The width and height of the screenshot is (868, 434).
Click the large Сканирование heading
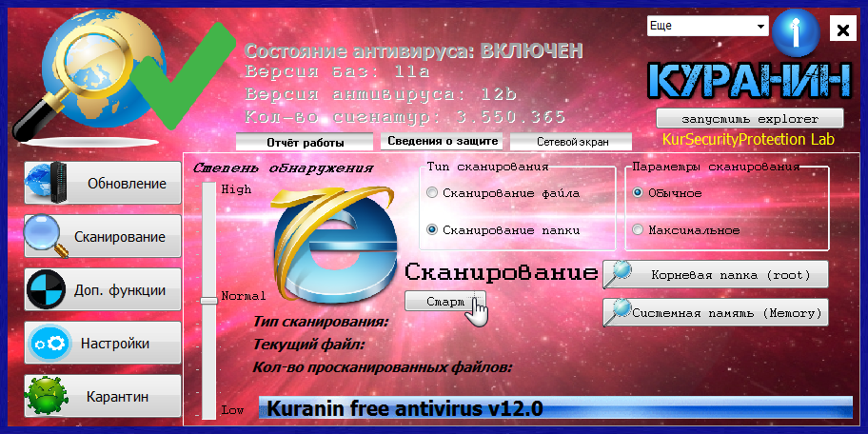click(x=502, y=272)
